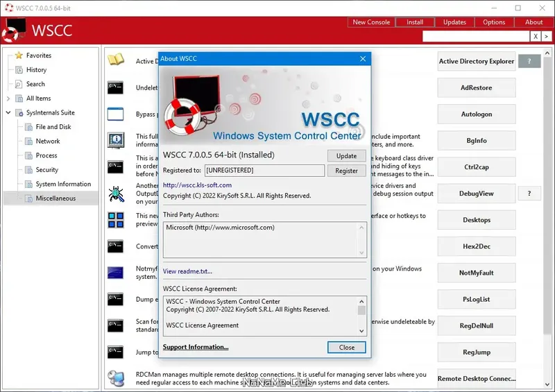
Task: Click the History clock icon
Action: tap(19, 70)
